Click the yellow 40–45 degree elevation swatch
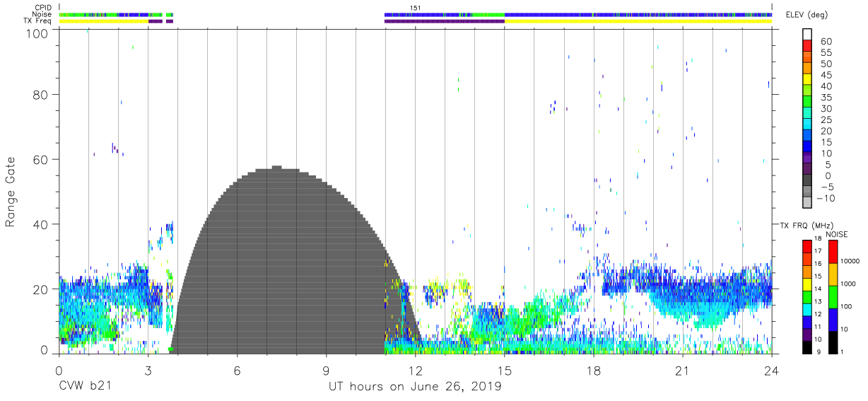The height and width of the screenshot is (401, 868). coord(807,79)
